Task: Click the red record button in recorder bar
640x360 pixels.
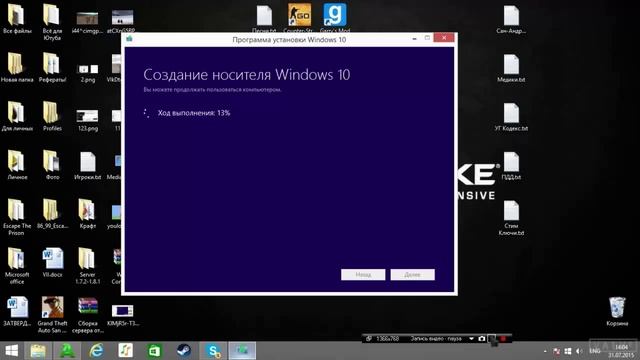Action: (503, 338)
